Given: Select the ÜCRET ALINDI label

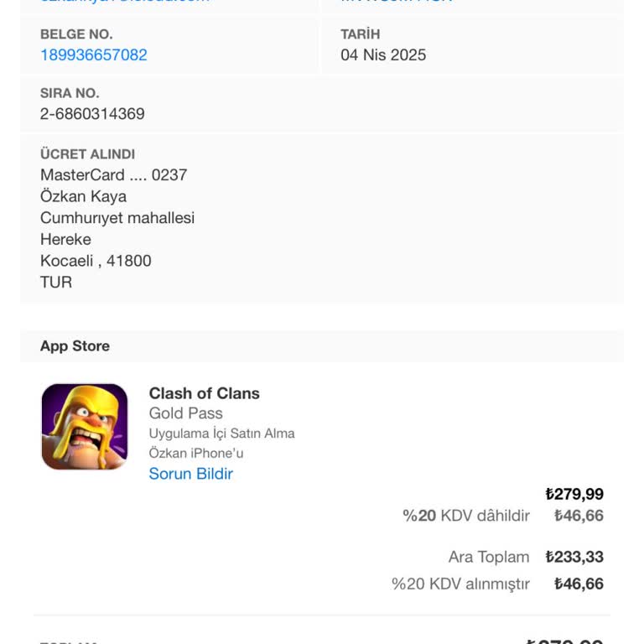Looking at the screenshot, I should coord(87,154).
